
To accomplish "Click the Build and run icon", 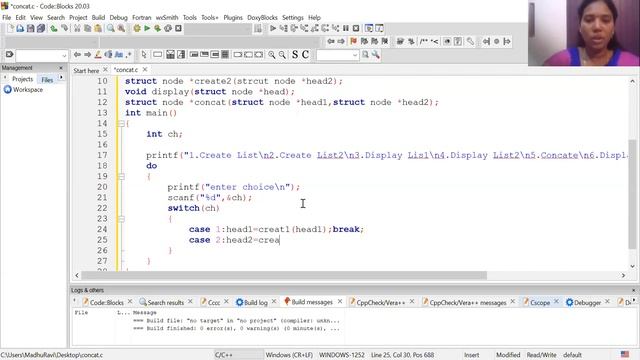I will (x=157, y=28).
